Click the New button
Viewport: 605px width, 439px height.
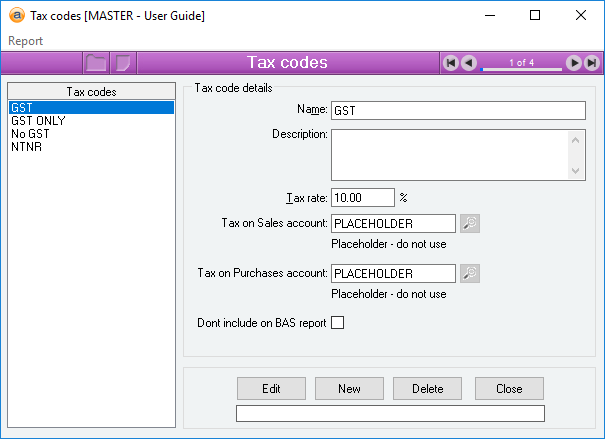coord(349,388)
